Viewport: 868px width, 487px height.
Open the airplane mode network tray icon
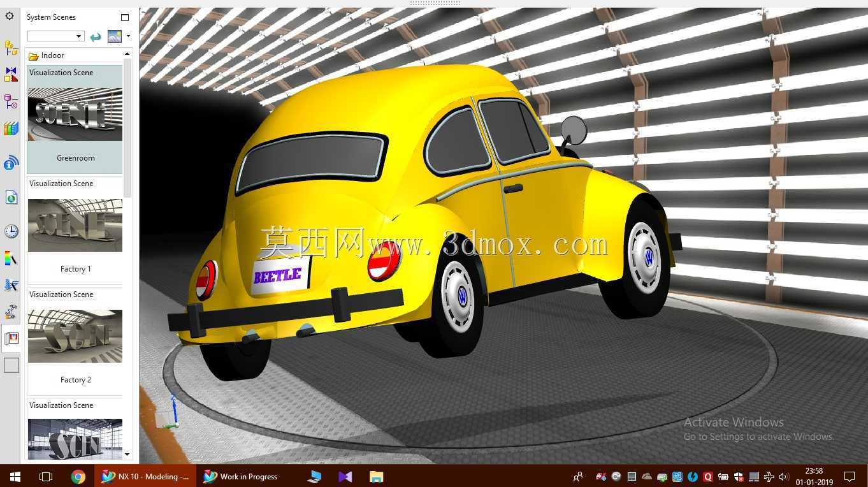[769, 476]
